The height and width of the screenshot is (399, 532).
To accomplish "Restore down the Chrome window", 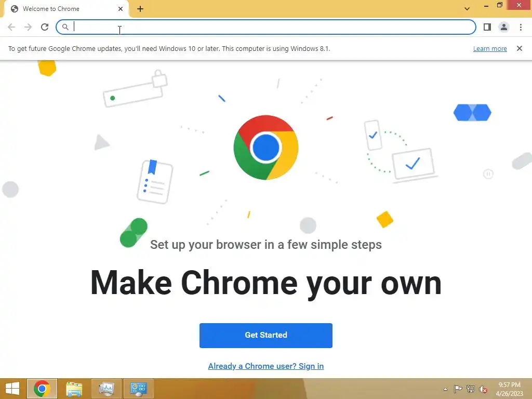I will [499, 5].
